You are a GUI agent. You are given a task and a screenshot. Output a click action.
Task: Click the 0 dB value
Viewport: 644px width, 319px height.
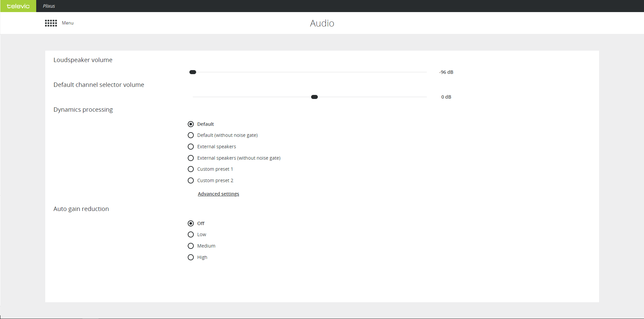point(446,97)
